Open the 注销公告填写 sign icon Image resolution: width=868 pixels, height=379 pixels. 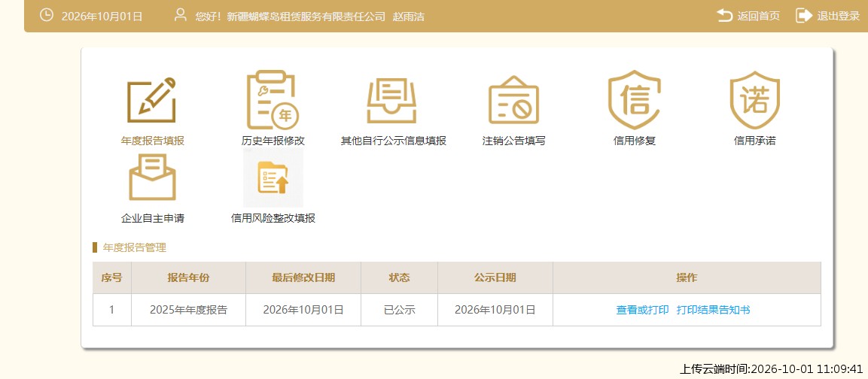click(x=513, y=99)
